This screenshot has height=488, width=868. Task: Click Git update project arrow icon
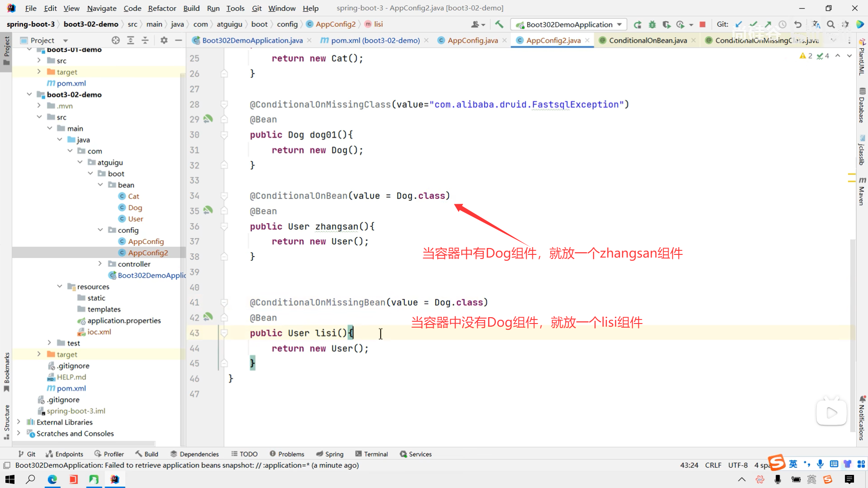point(739,24)
